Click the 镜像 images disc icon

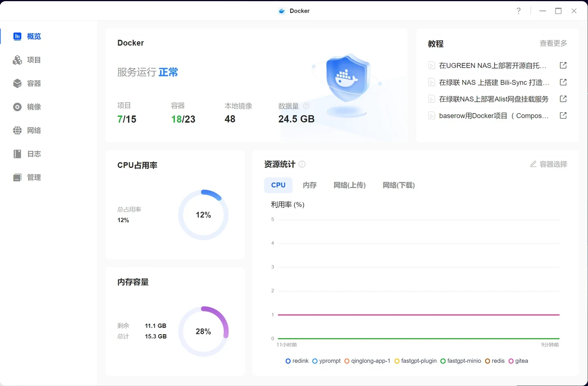tap(17, 107)
